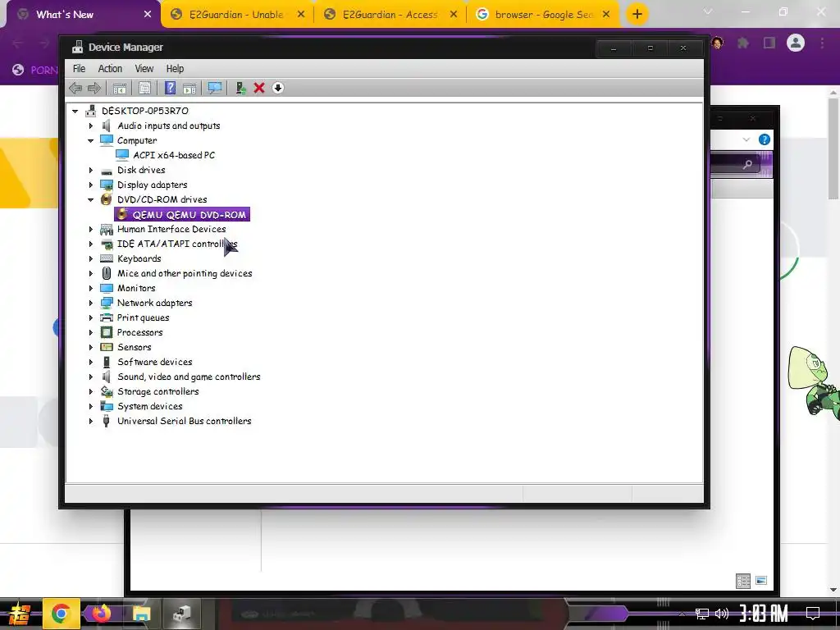The width and height of the screenshot is (840, 630).
Task: Expand the Display adapters category
Action: (90, 185)
